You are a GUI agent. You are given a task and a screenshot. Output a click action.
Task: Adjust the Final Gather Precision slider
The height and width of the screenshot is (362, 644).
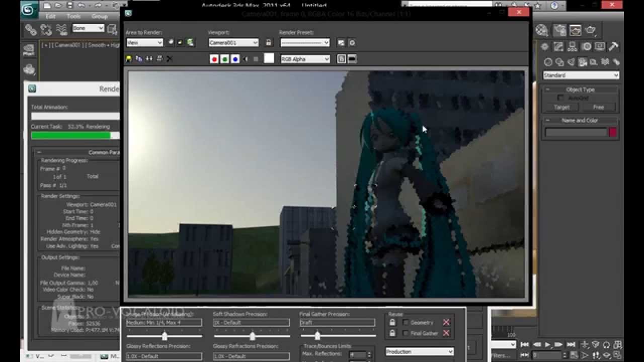pos(317,336)
